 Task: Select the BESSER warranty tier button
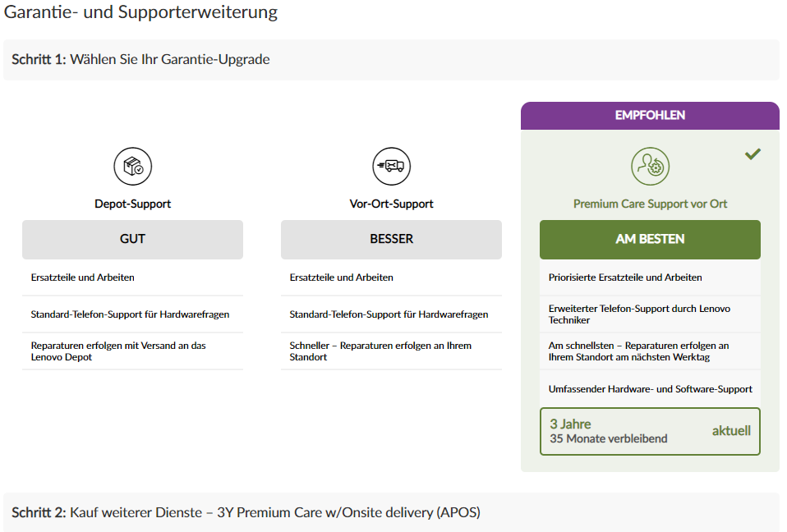(x=391, y=239)
